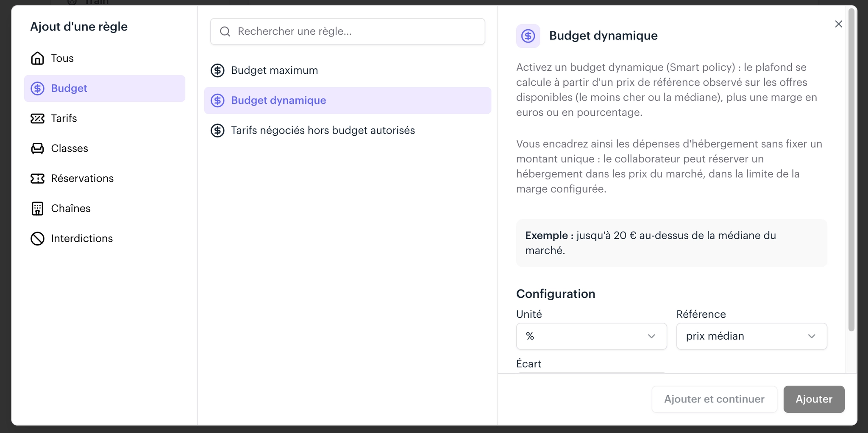Click the Référence field label
868x433 pixels.
point(701,314)
